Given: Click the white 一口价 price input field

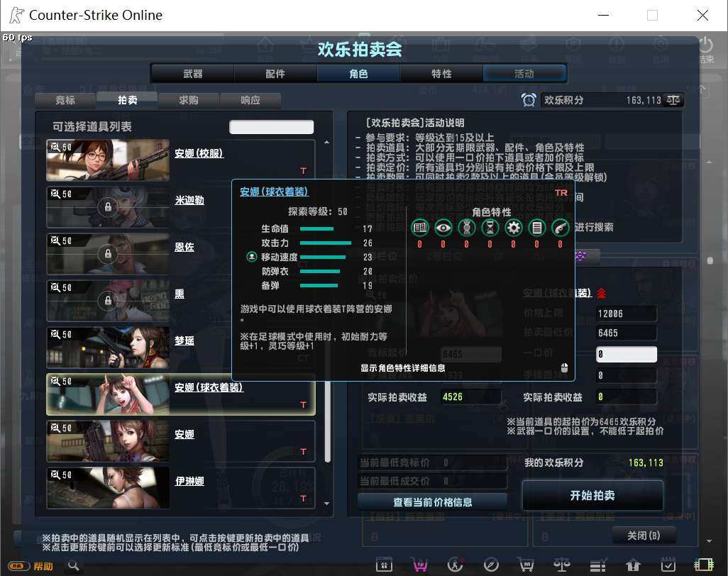Looking at the screenshot, I should coord(626,354).
